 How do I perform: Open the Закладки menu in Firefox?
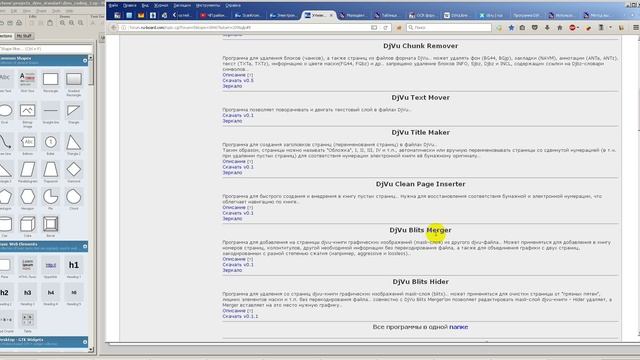[182, 6]
